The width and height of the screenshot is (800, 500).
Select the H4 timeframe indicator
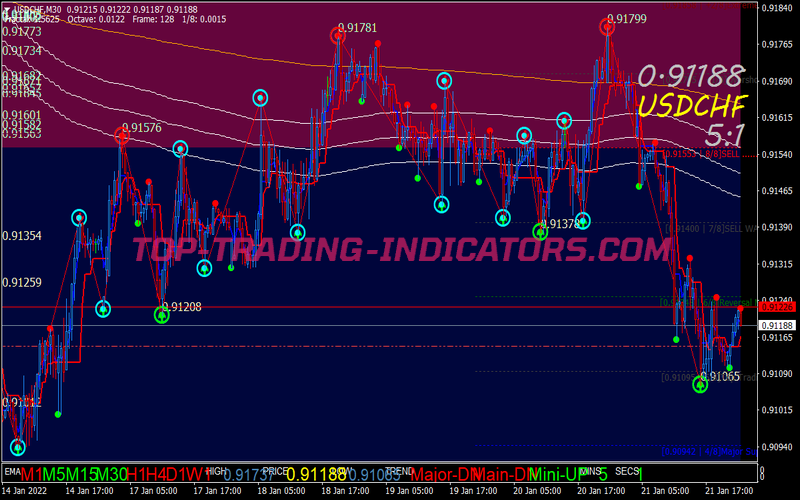[x=157, y=474]
